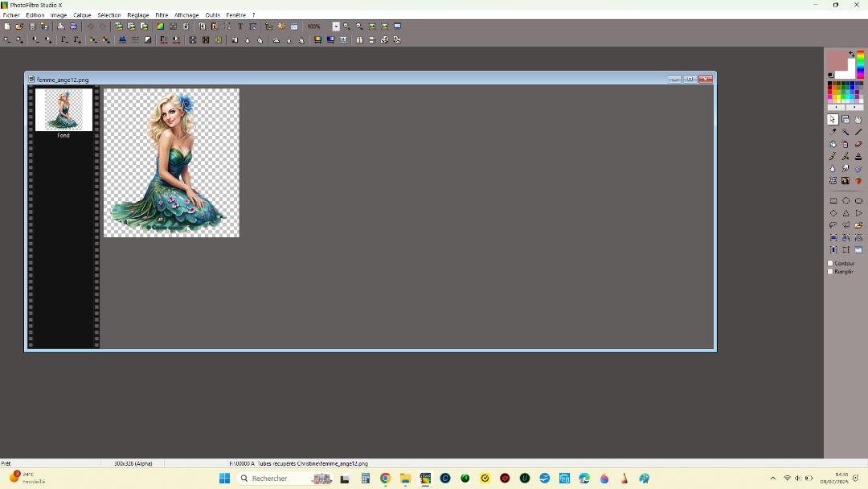Click the swap colors arrow icon
This screenshot has height=489, width=868.
[851, 54]
